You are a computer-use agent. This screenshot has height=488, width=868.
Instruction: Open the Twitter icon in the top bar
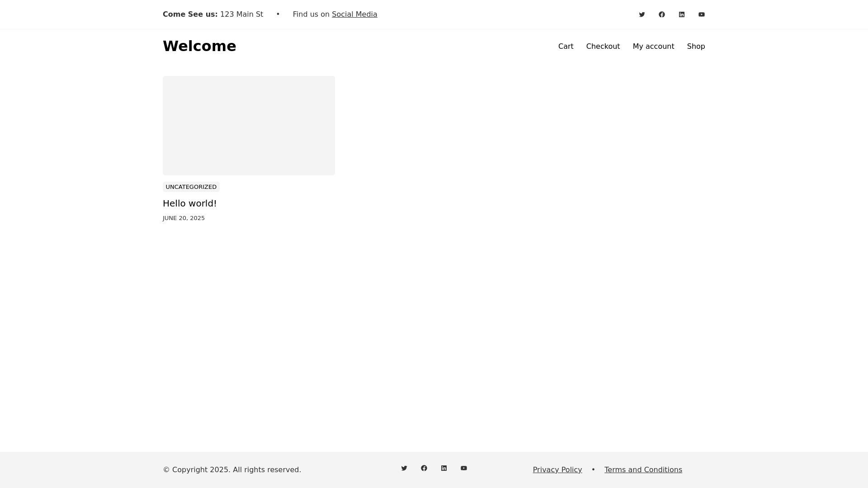pos(642,14)
